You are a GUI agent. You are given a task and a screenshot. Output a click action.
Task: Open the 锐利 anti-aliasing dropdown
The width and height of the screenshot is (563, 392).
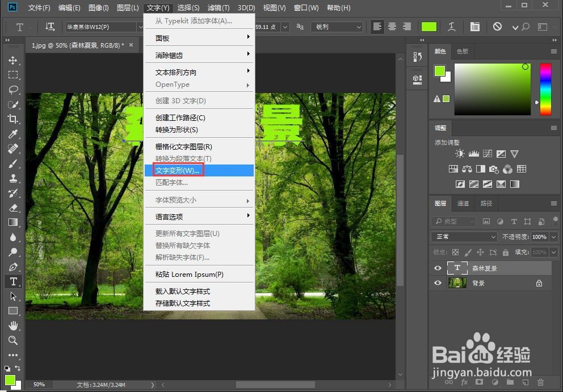(337, 26)
